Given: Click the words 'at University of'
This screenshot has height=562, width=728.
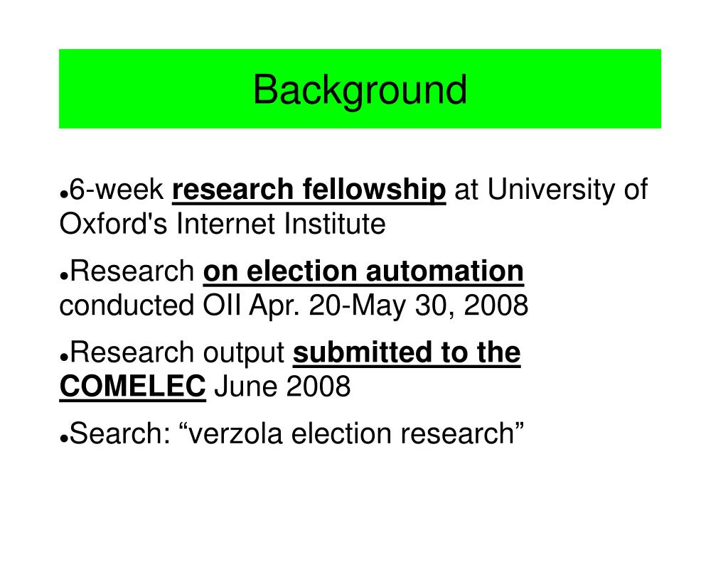Looking at the screenshot, I should click(551, 190).
